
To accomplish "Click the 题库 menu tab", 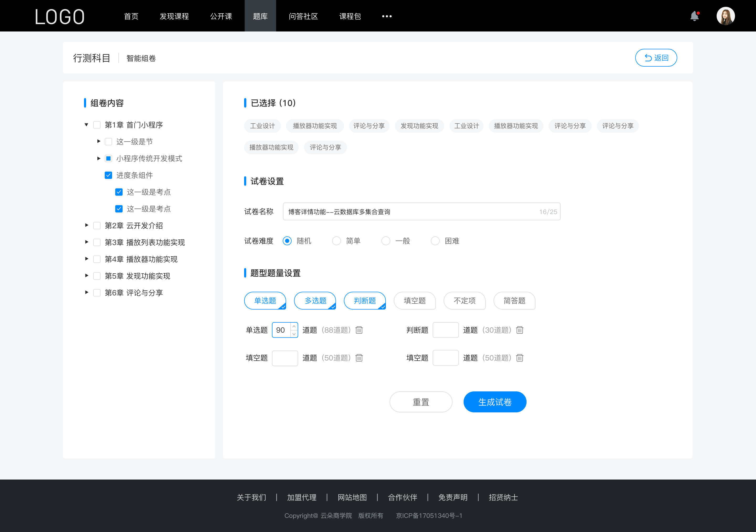I will pos(259,15).
